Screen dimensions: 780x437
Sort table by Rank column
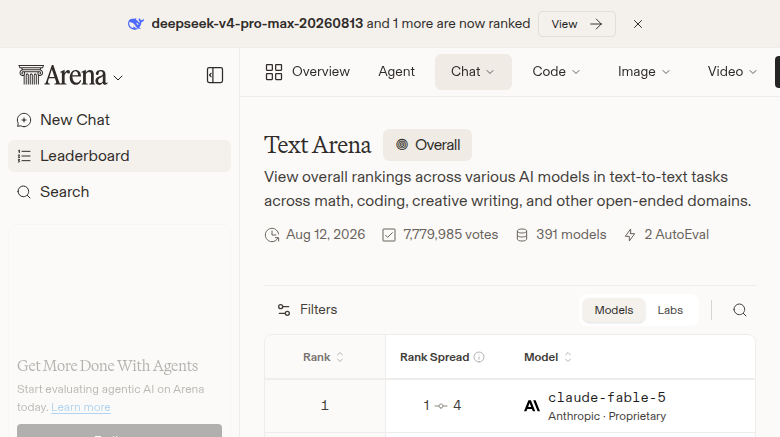coord(324,357)
